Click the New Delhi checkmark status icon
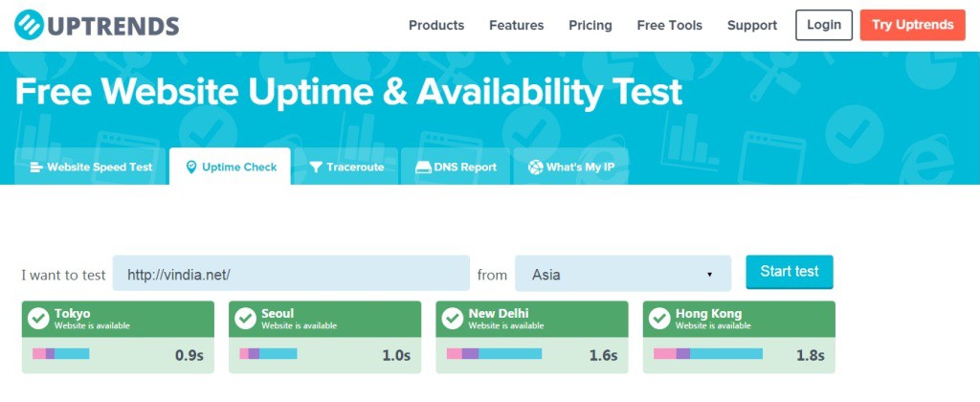Screen dimensions: 980x402 click(x=453, y=319)
